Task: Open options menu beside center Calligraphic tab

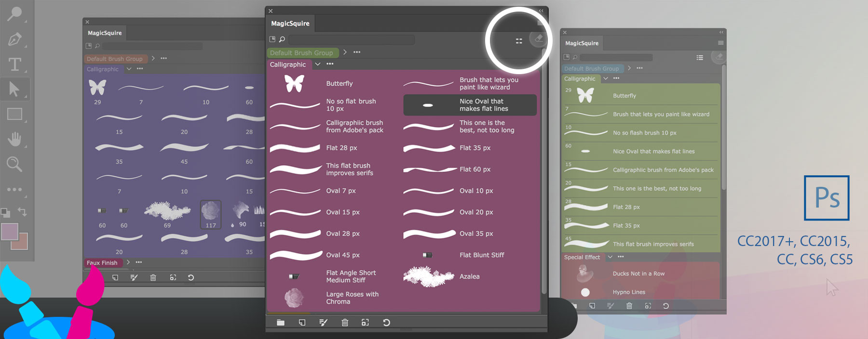Action: [330, 64]
